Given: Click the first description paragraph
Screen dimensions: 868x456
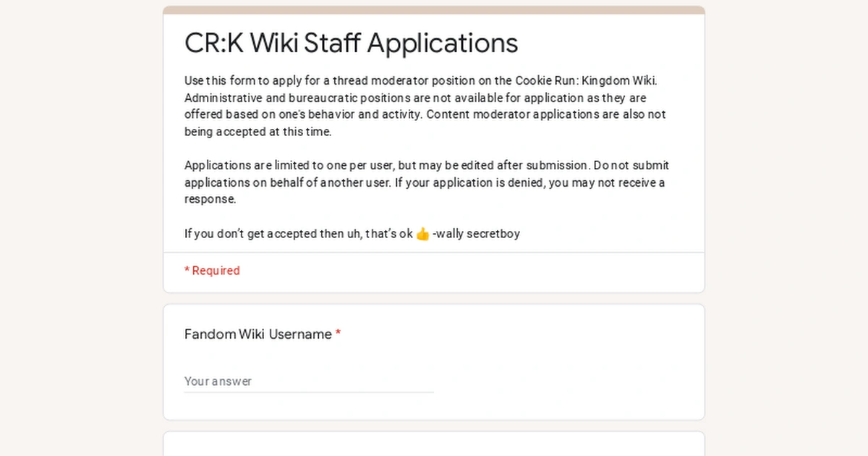Looking at the screenshot, I should click(x=427, y=106).
